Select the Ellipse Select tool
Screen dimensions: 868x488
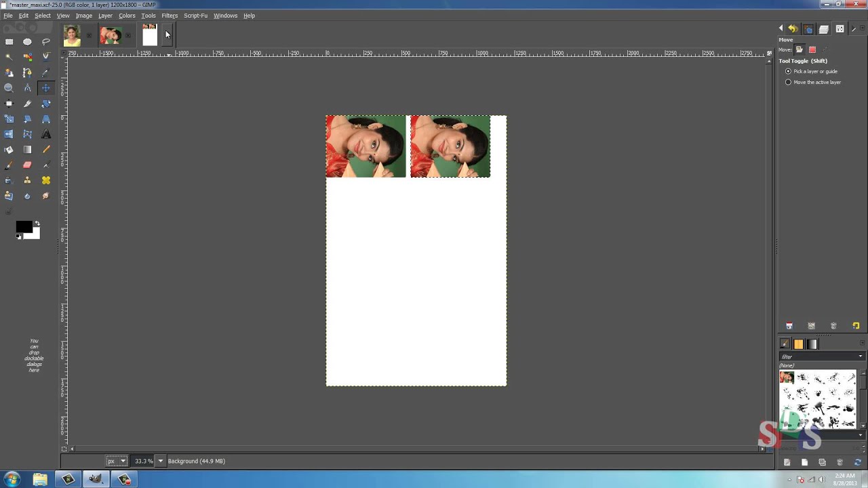[x=27, y=41]
